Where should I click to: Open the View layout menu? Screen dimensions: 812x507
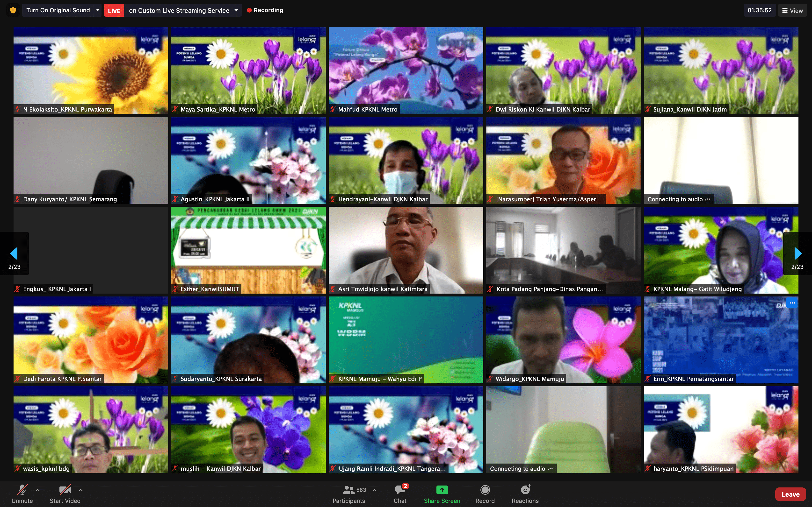(792, 10)
